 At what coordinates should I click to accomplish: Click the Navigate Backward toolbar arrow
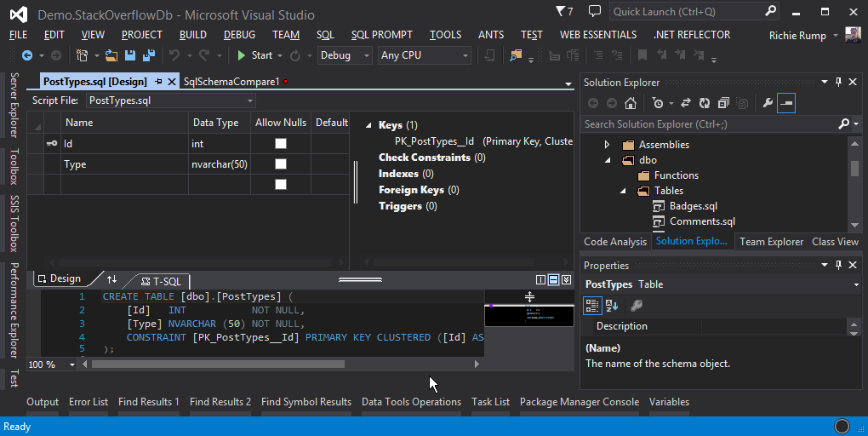pos(26,55)
